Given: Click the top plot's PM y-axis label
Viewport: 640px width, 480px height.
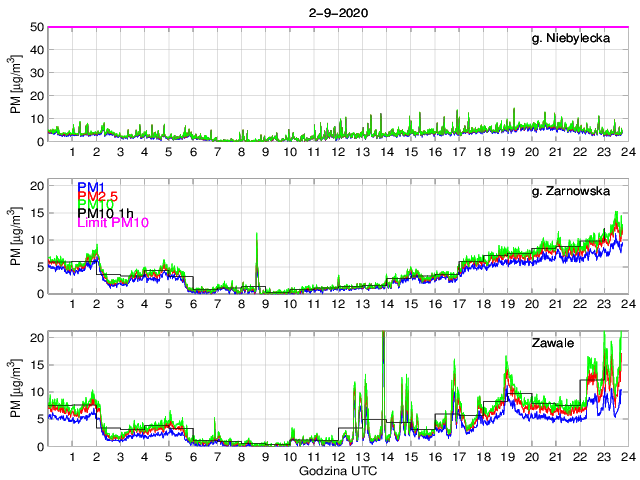Looking at the screenshot, I should [18, 84].
